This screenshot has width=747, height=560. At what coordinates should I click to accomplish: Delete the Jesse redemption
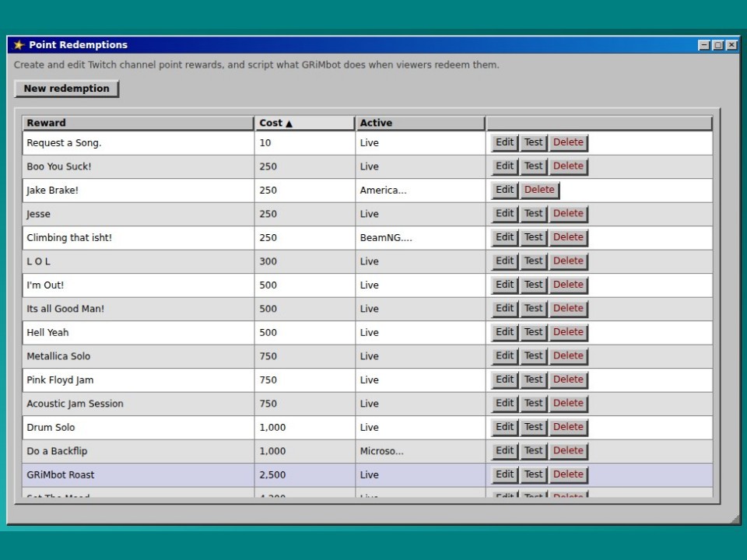coord(568,214)
